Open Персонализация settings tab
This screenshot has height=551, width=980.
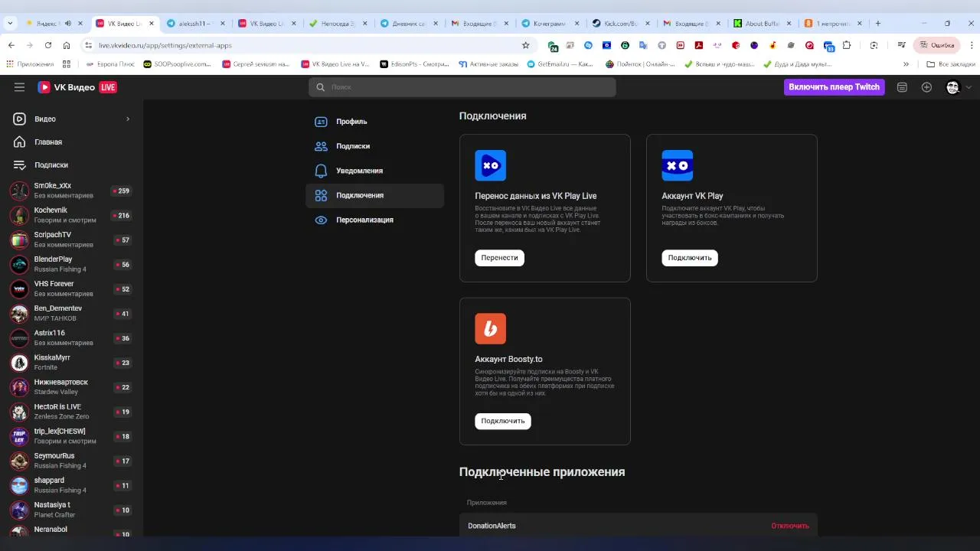(374, 220)
